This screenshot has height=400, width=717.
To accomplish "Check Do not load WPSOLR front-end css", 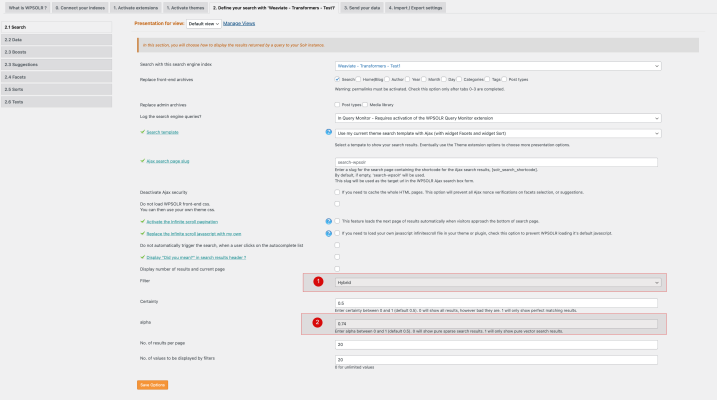I will coord(337,204).
